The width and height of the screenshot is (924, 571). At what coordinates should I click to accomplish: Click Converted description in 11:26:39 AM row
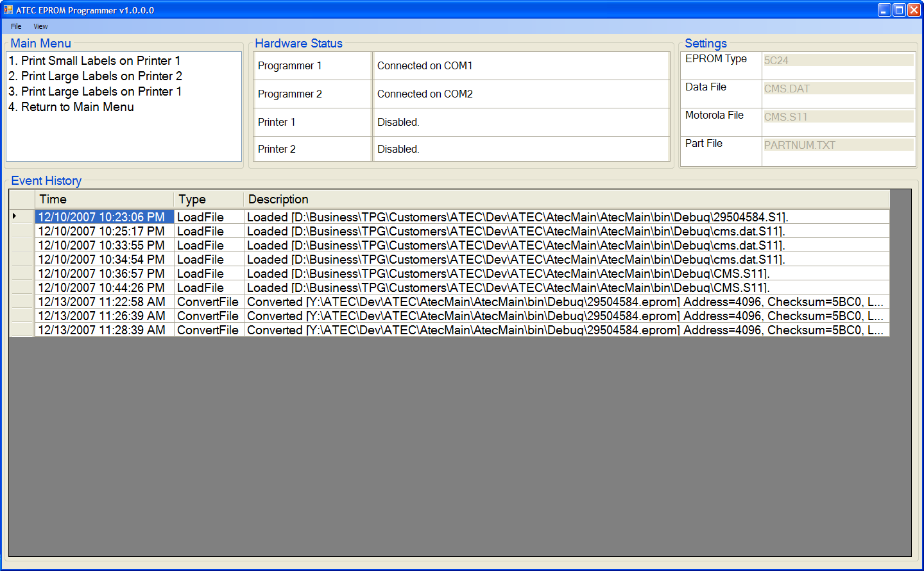tap(567, 316)
